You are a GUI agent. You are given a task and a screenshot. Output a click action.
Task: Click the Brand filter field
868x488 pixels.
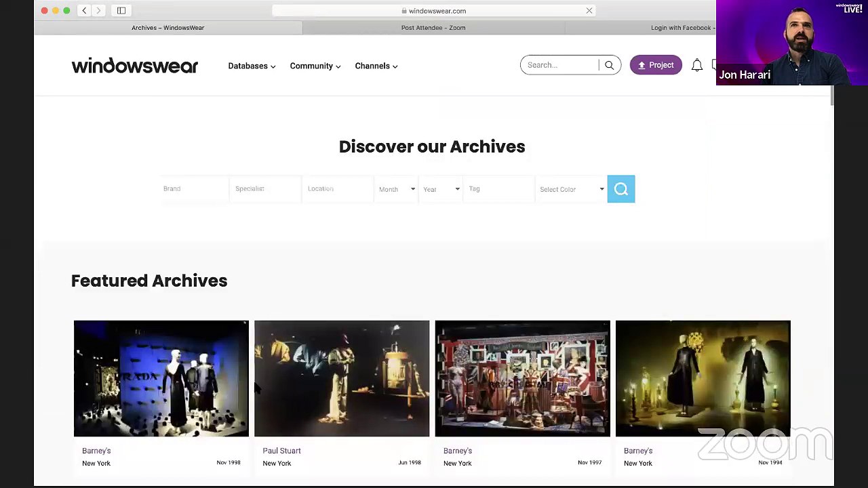pos(195,188)
